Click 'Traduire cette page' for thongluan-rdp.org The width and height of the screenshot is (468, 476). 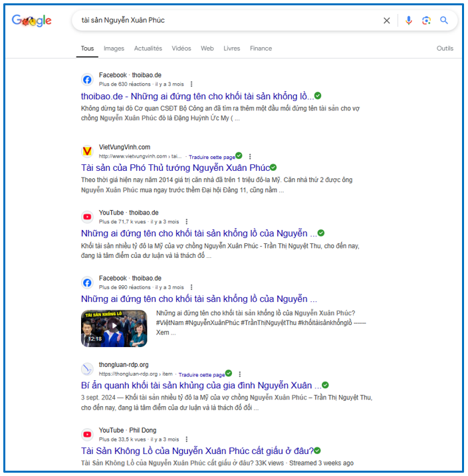(201, 374)
